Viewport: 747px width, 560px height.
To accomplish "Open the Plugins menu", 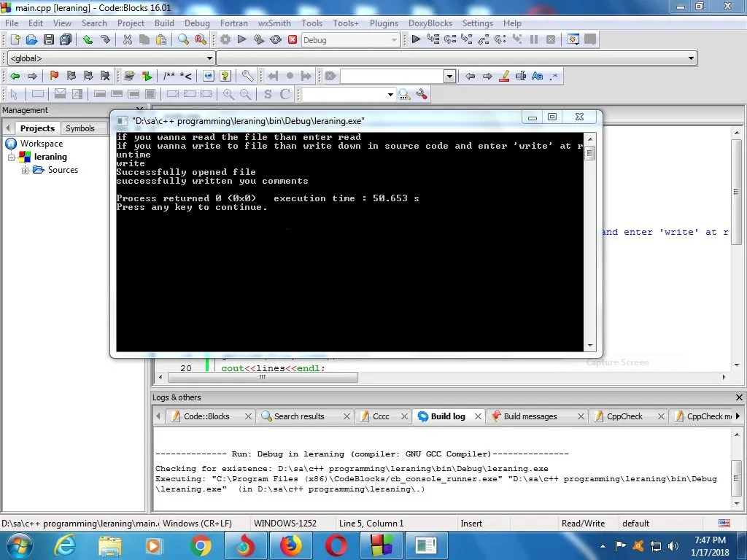I will [384, 23].
